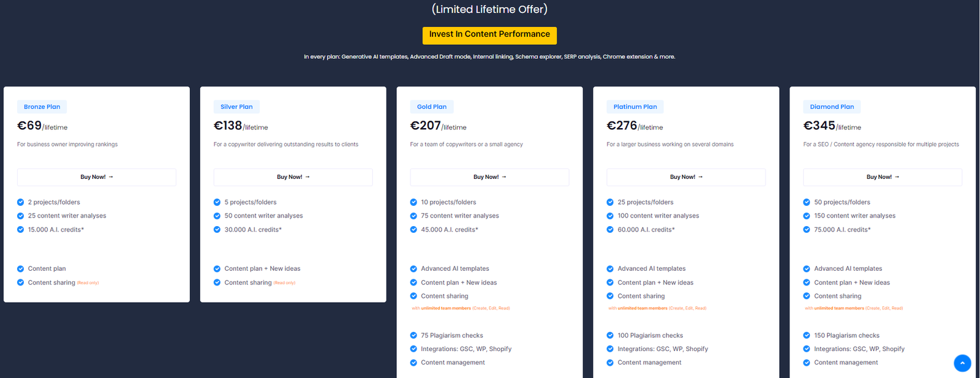This screenshot has height=378, width=980.
Task: Click the Diamond Plan label badge
Action: click(832, 107)
